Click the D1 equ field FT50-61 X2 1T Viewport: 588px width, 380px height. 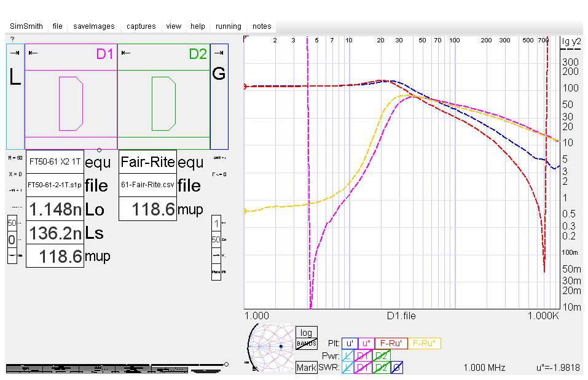click(x=55, y=161)
